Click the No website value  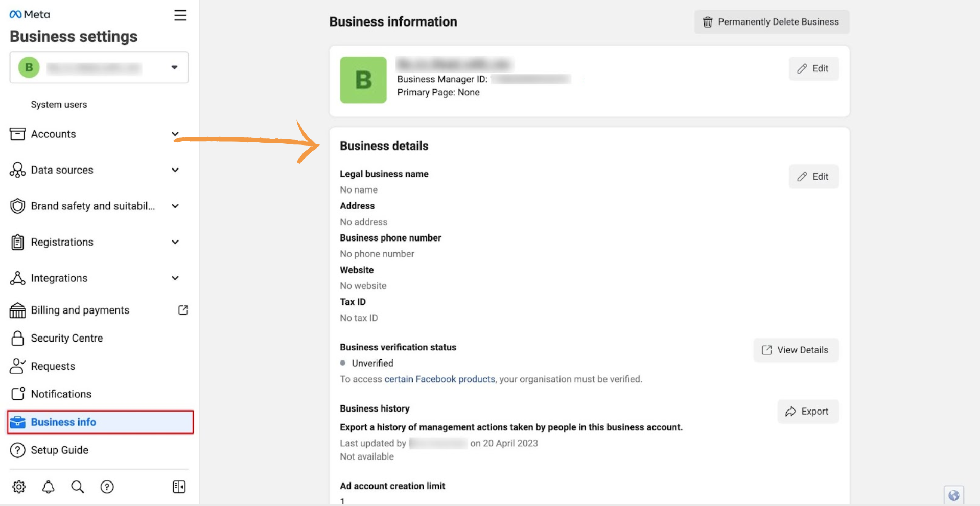point(363,286)
